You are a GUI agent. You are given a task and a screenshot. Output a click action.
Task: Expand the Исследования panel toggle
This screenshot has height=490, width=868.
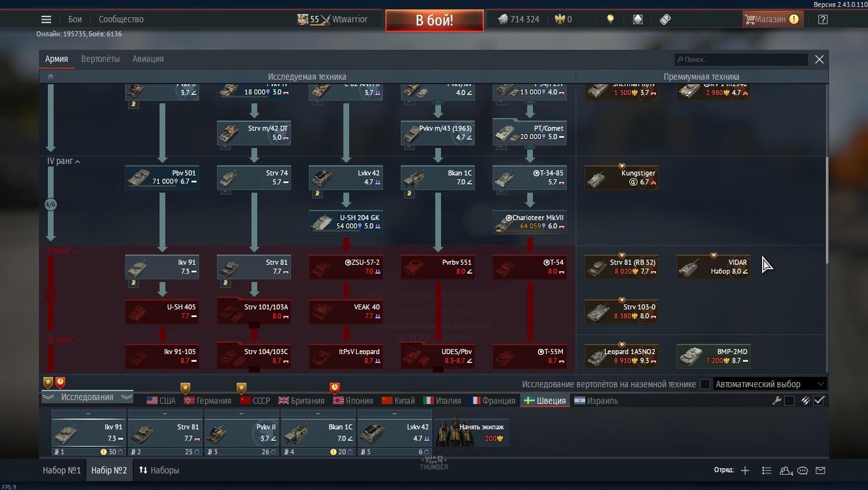coord(87,397)
